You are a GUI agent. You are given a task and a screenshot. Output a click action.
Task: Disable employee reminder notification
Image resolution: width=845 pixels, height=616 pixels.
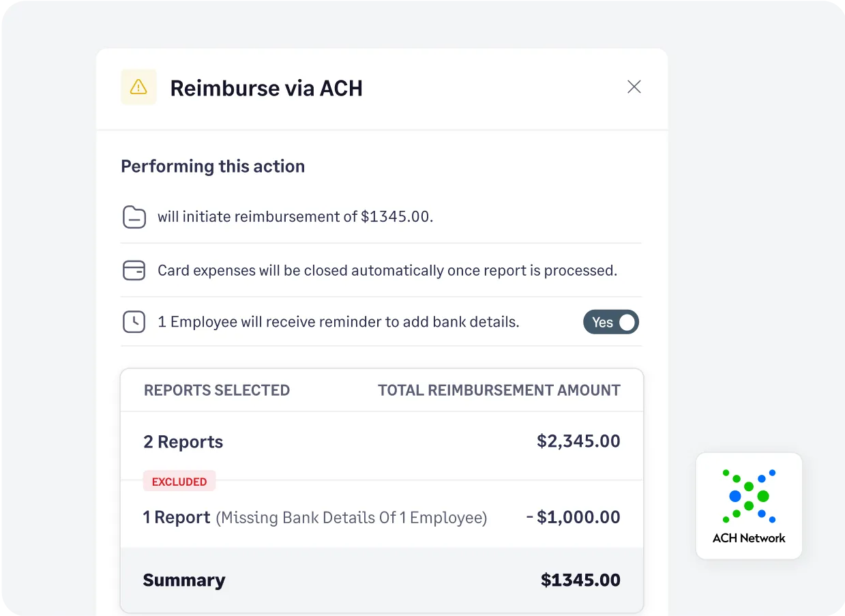pyautogui.click(x=611, y=321)
